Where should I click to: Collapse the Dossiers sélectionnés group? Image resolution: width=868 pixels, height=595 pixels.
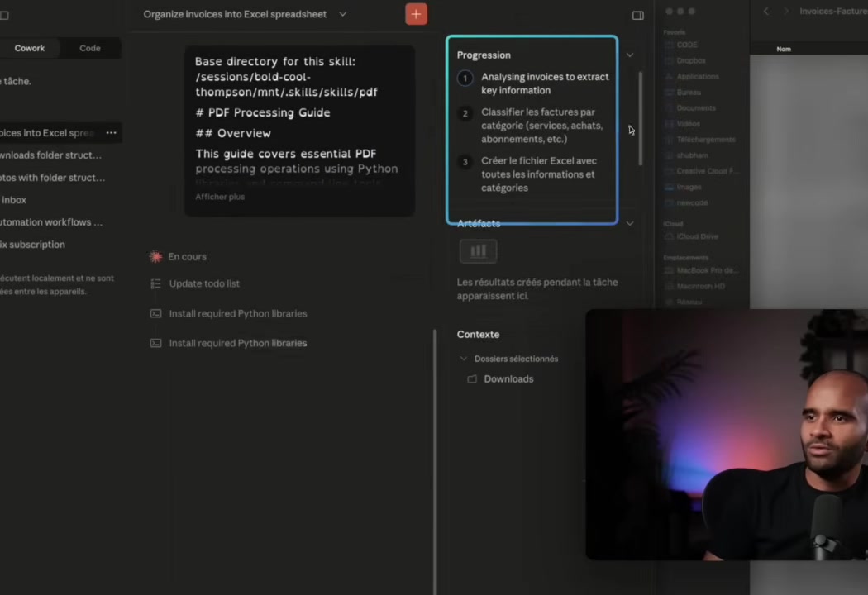(464, 359)
